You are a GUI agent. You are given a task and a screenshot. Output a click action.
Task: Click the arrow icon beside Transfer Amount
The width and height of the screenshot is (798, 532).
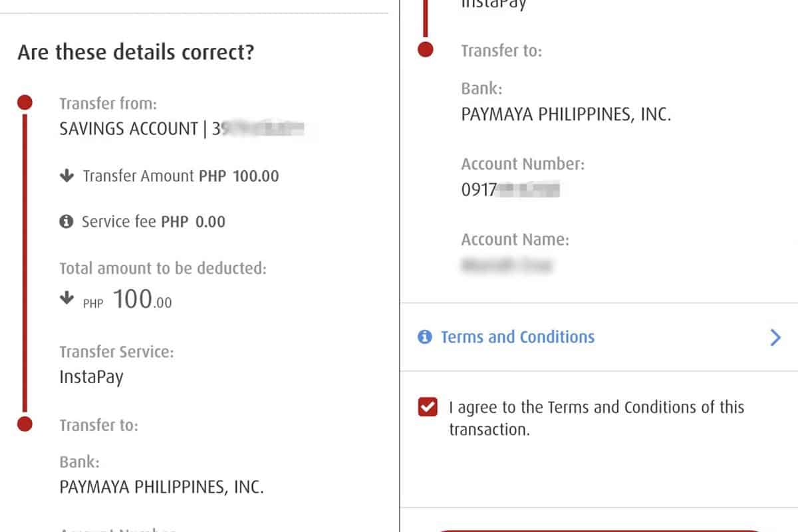(66, 176)
